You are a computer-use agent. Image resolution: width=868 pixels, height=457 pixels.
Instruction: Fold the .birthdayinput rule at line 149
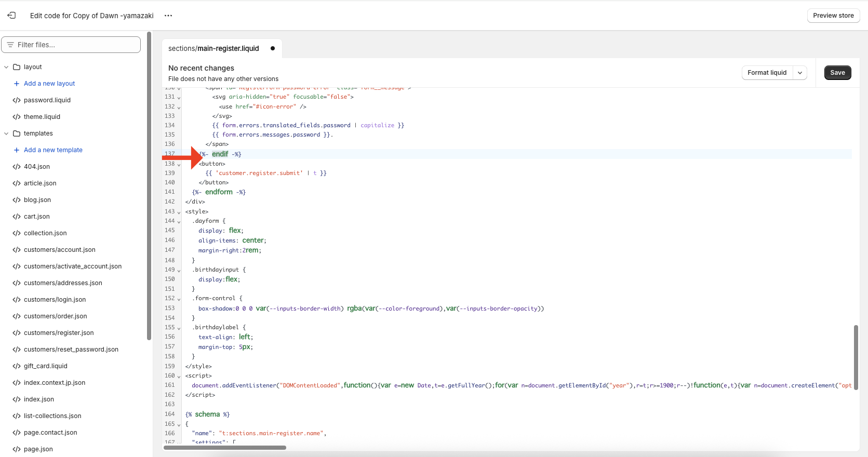click(179, 270)
